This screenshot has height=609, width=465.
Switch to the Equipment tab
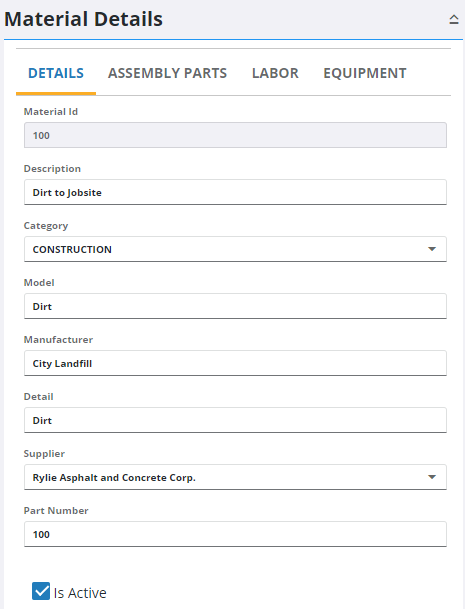tap(365, 73)
